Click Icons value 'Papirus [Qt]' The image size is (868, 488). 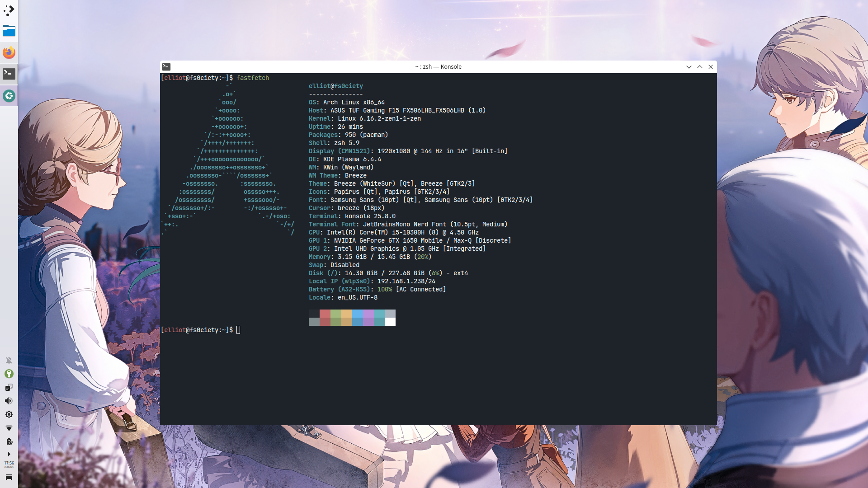coord(356,192)
